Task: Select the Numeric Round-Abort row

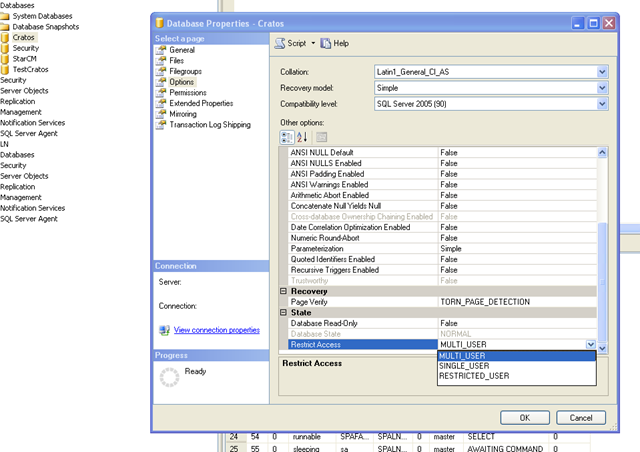Action: (x=442, y=238)
